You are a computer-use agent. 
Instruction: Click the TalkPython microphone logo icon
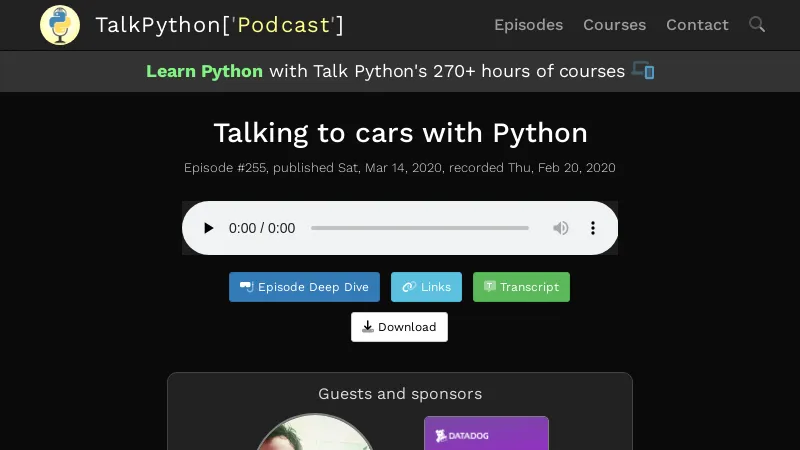coord(60,25)
